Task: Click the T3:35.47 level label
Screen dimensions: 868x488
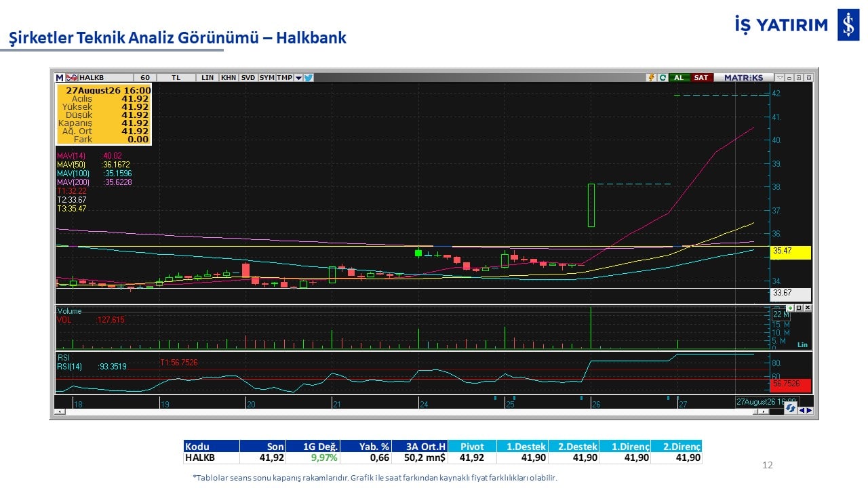Action: tap(71, 209)
